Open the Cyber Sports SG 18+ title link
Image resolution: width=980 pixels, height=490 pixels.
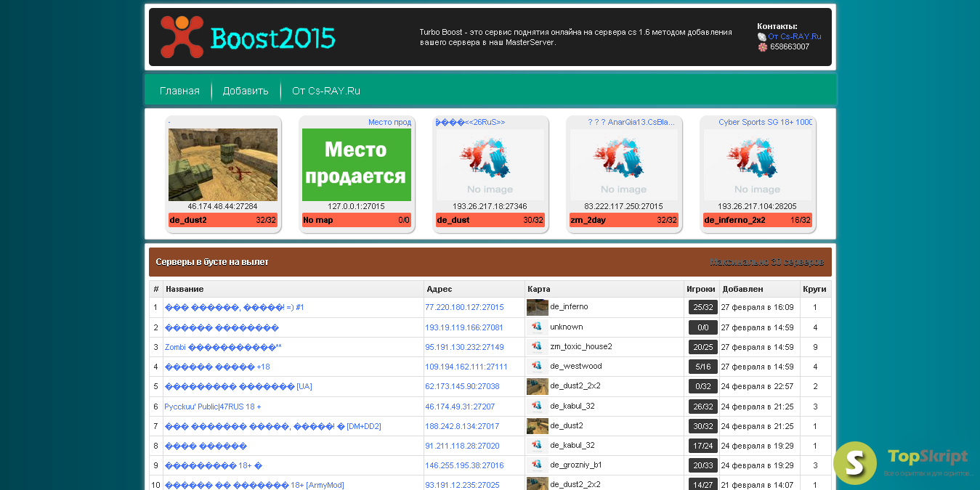coord(766,122)
